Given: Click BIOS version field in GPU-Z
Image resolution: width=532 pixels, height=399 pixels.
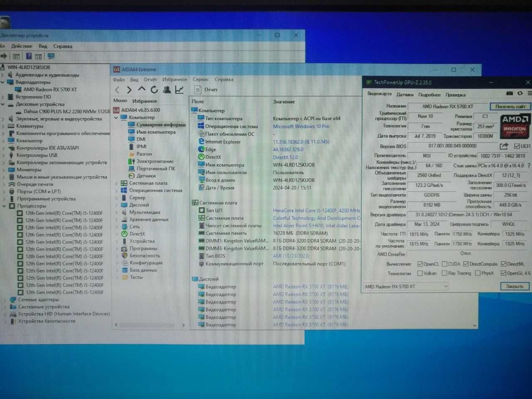Looking at the screenshot, I should 452,146.
